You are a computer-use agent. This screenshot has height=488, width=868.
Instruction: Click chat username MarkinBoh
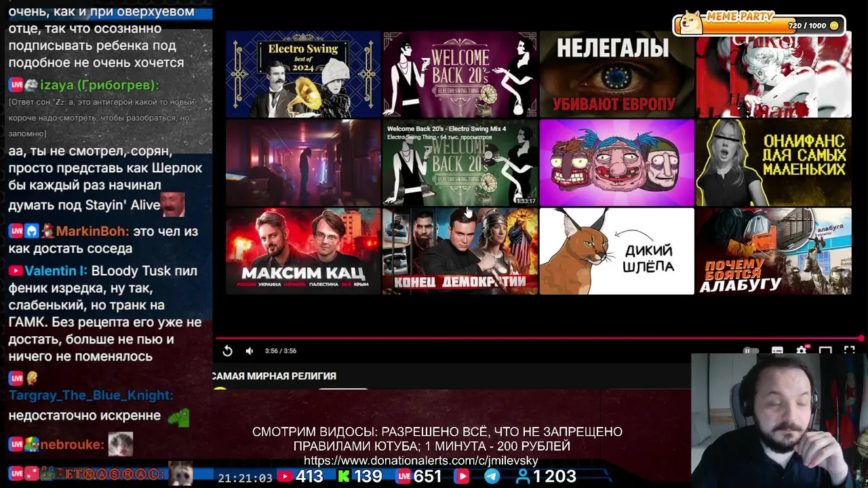[x=93, y=231]
